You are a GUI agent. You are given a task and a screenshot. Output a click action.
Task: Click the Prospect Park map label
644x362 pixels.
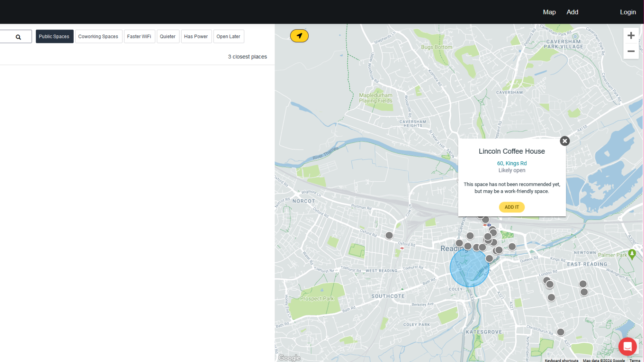pyautogui.click(x=317, y=299)
